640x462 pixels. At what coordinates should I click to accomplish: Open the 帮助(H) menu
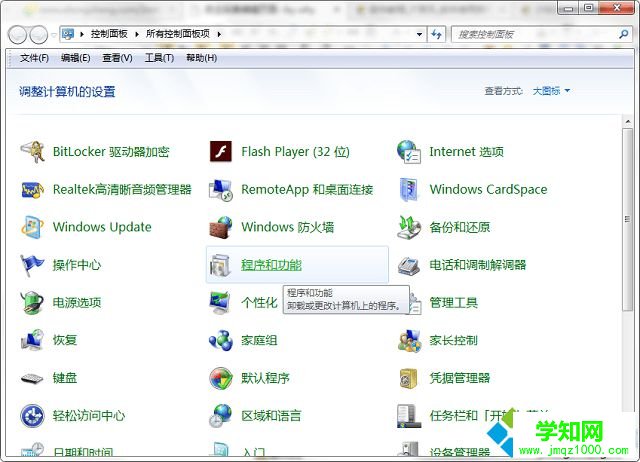pos(202,58)
